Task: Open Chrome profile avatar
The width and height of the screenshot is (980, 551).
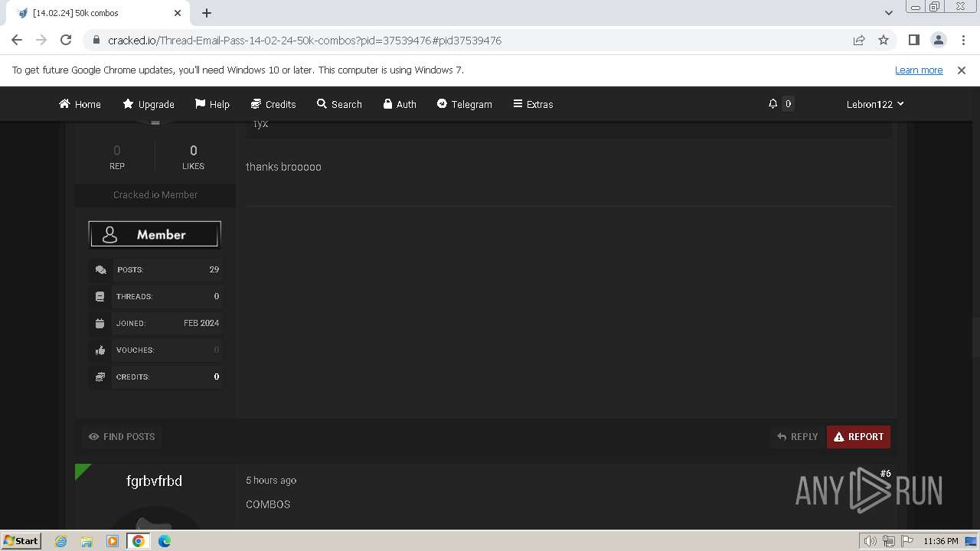Action: click(938, 40)
